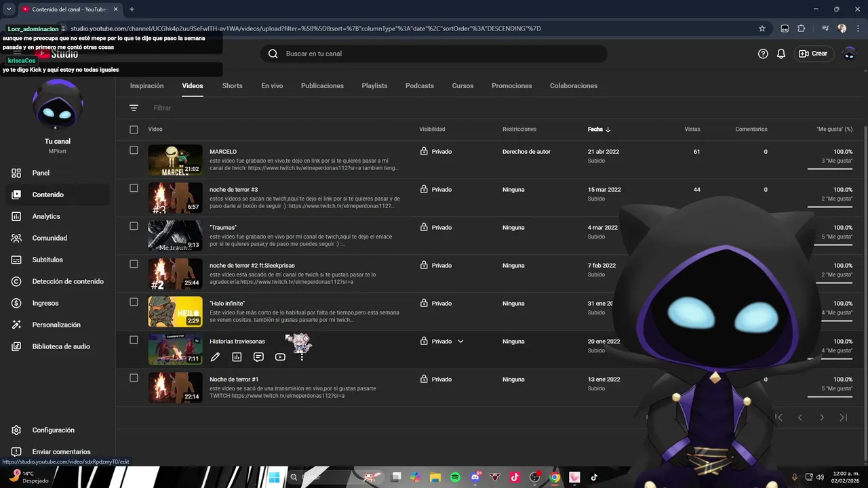The height and width of the screenshot is (488, 868).
Task: Switch to the En vivo tab
Action: 272,86
